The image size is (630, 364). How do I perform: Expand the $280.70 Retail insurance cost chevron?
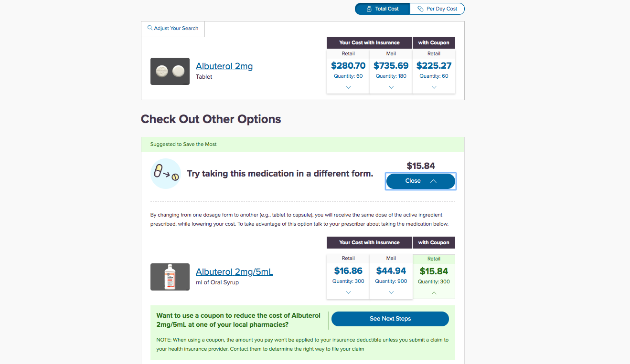click(x=348, y=87)
